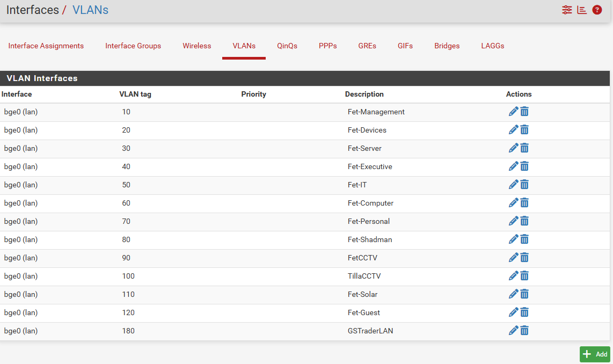Remove the TillaCCTV VLAN using trash icon

(x=524, y=276)
